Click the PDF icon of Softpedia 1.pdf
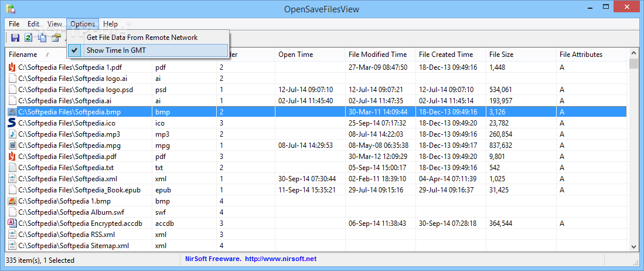The height and width of the screenshot is (271, 644). click(x=12, y=67)
